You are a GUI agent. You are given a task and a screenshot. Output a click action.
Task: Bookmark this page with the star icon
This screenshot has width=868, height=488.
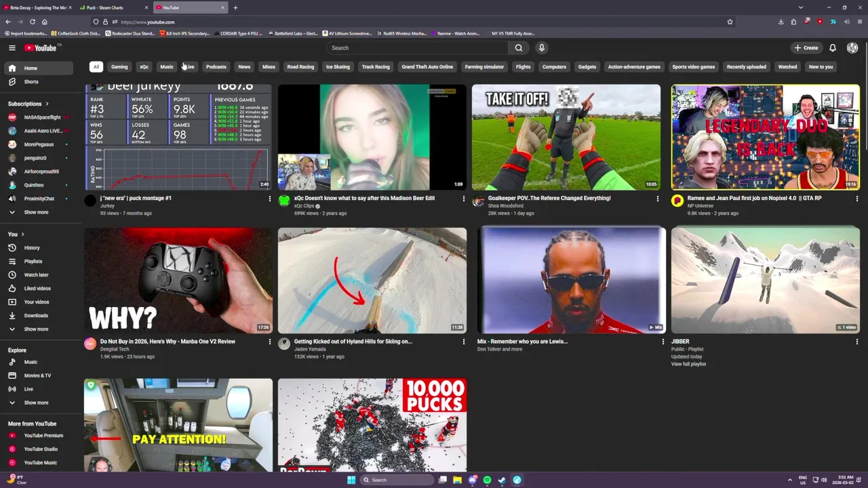coord(730,22)
